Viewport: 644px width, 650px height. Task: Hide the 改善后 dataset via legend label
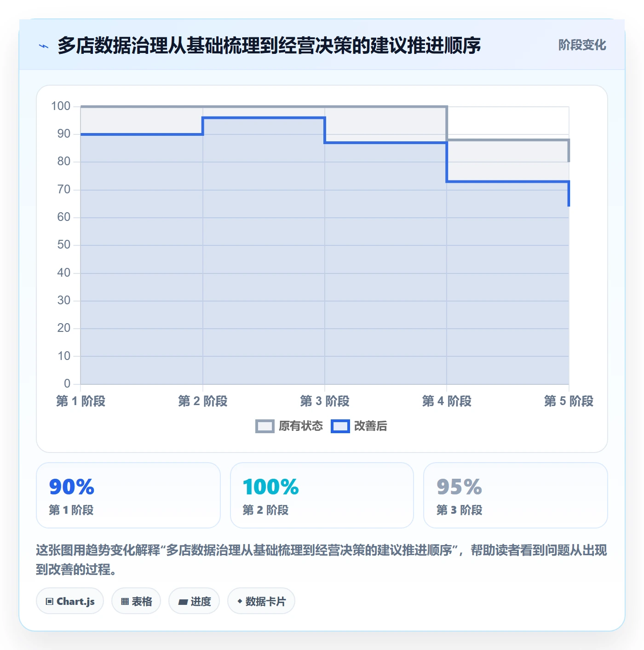click(x=370, y=426)
